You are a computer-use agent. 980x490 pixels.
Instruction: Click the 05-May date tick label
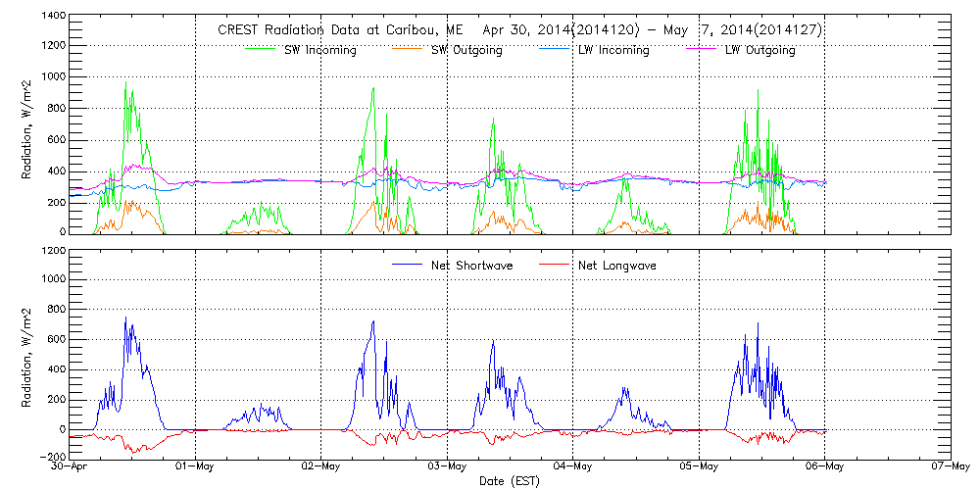tap(698, 468)
